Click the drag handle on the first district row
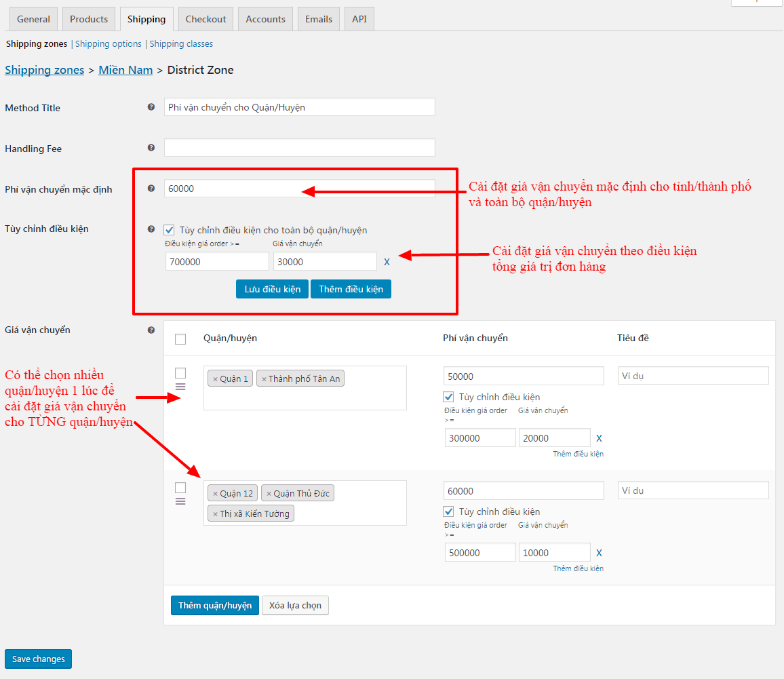This screenshot has width=784, height=679. click(180, 387)
